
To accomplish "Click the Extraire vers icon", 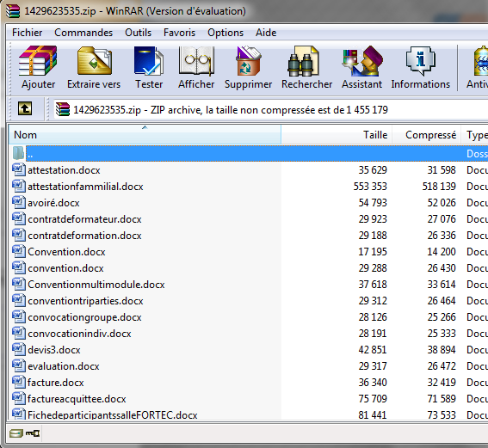I will (95, 61).
